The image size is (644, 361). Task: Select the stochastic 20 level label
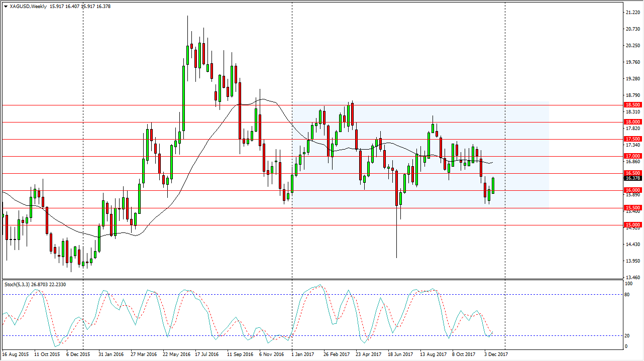point(626,335)
